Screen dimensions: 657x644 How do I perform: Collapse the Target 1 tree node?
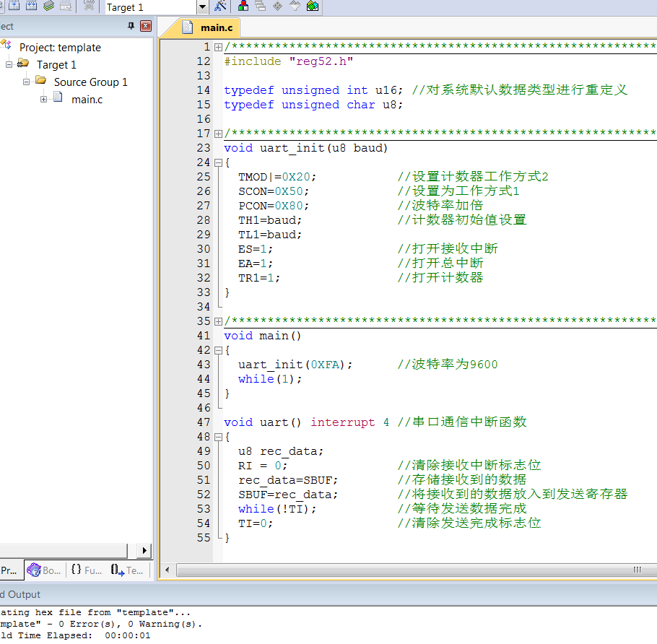[9, 64]
